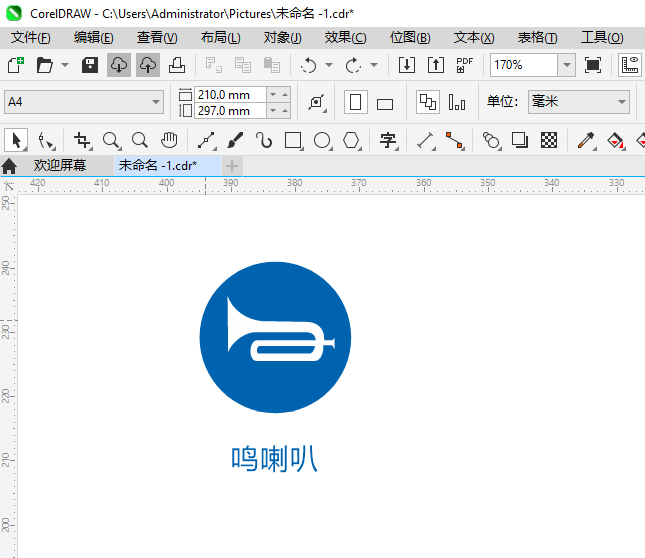This screenshot has width=645, height=558.
Task: Open the A4 page size dropdown
Action: tap(84, 102)
